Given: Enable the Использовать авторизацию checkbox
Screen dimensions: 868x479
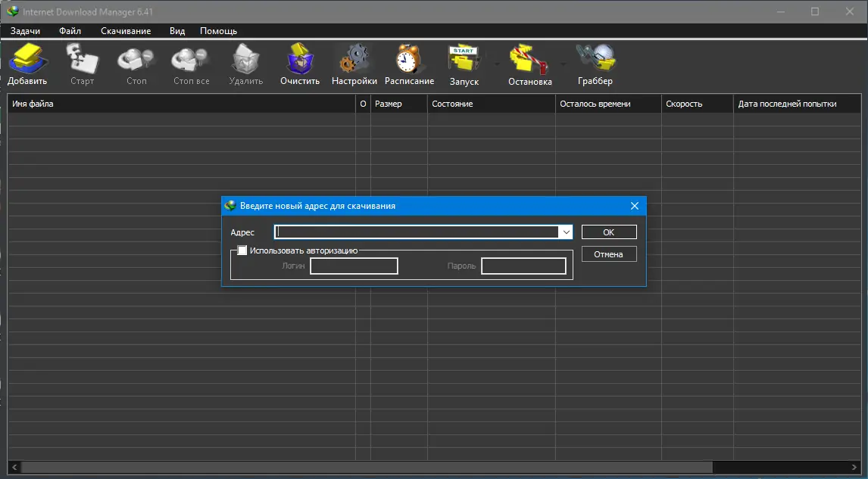Looking at the screenshot, I should 242,250.
